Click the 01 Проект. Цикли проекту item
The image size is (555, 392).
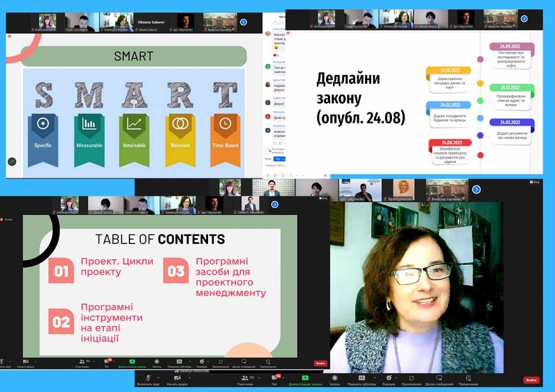click(101, 269)
